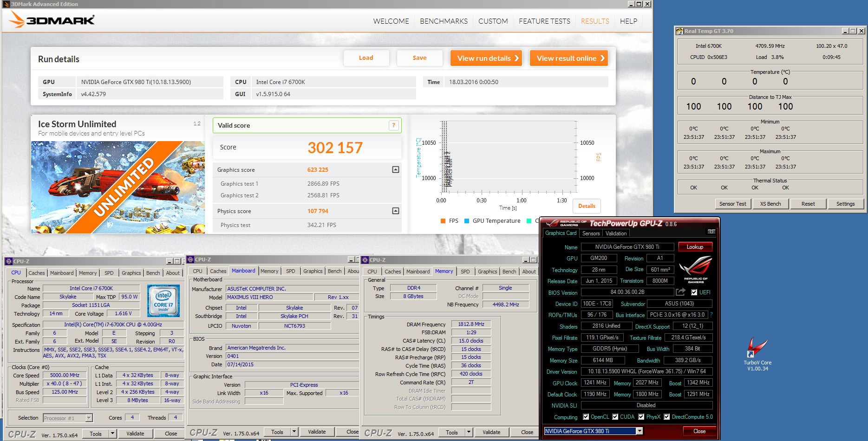Open Tools dropdown arrow in CPU-Z CPU window
This screenshot has height=441, width=868.
pos(112,434)
